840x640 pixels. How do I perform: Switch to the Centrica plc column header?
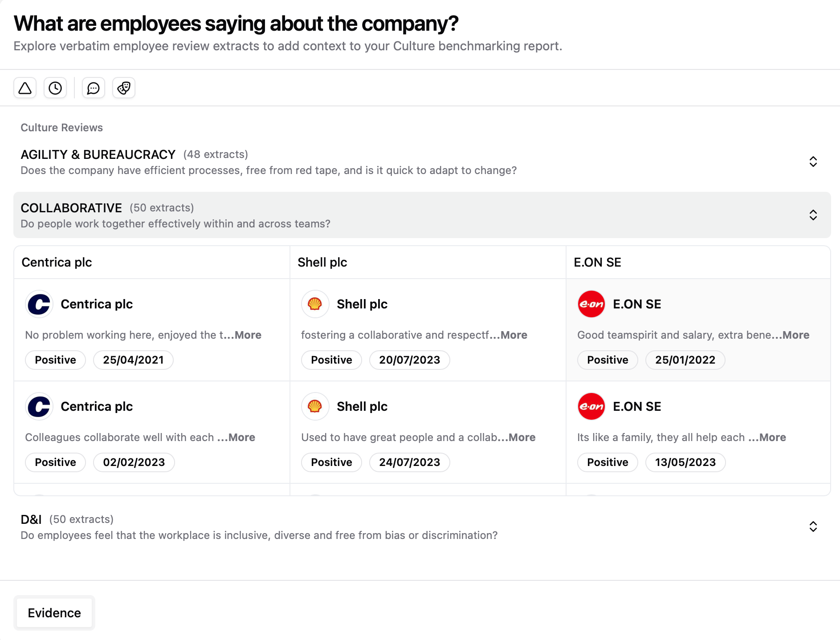pos(57,262)
